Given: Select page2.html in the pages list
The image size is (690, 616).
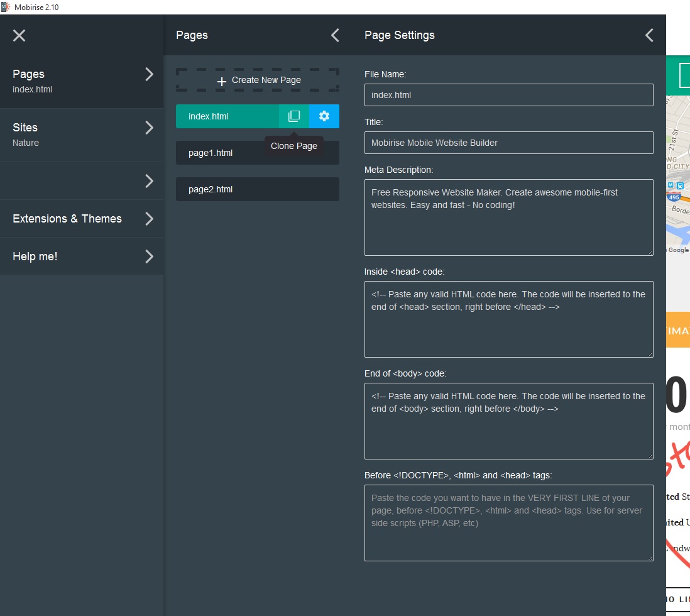Looking at the screenshot, I should point(258,189).
